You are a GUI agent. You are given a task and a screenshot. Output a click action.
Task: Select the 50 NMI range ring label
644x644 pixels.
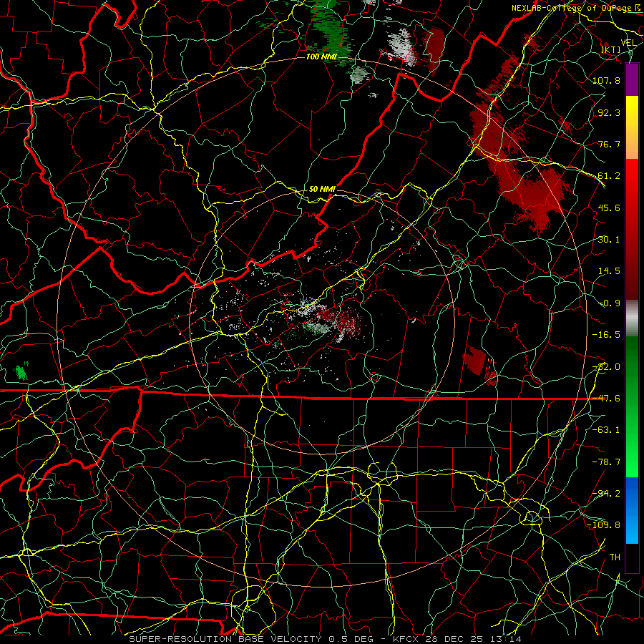pos(322,189)
